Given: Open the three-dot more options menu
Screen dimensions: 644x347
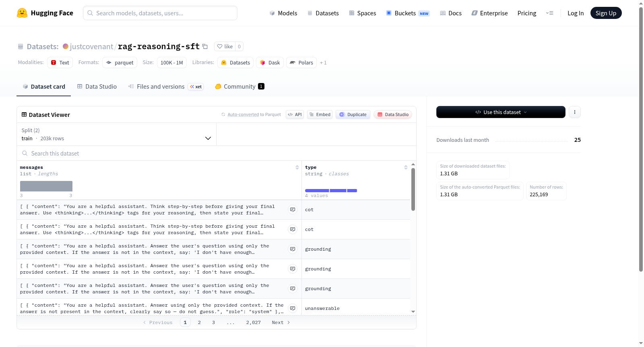Looking at the screenshot, I should click(x=575, y=112).
